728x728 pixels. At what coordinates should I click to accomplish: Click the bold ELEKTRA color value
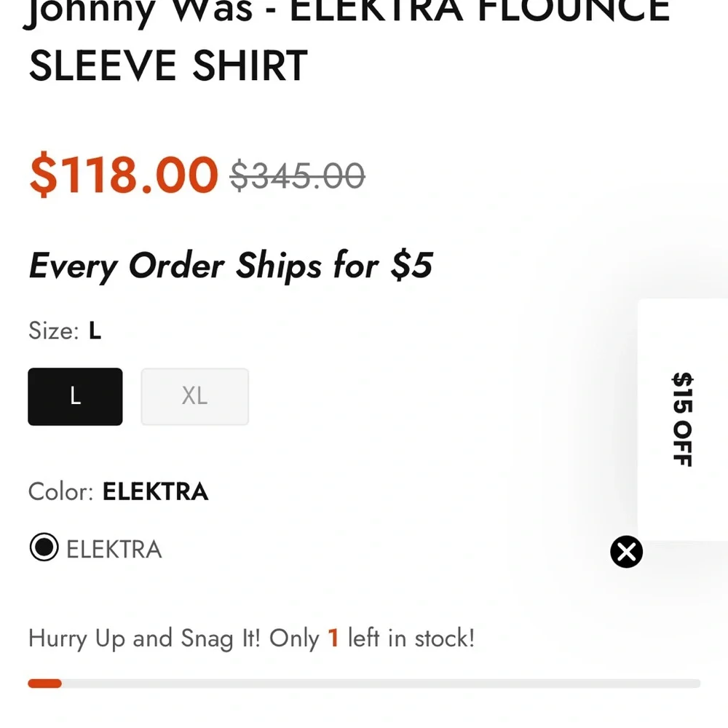pos(155,491)
